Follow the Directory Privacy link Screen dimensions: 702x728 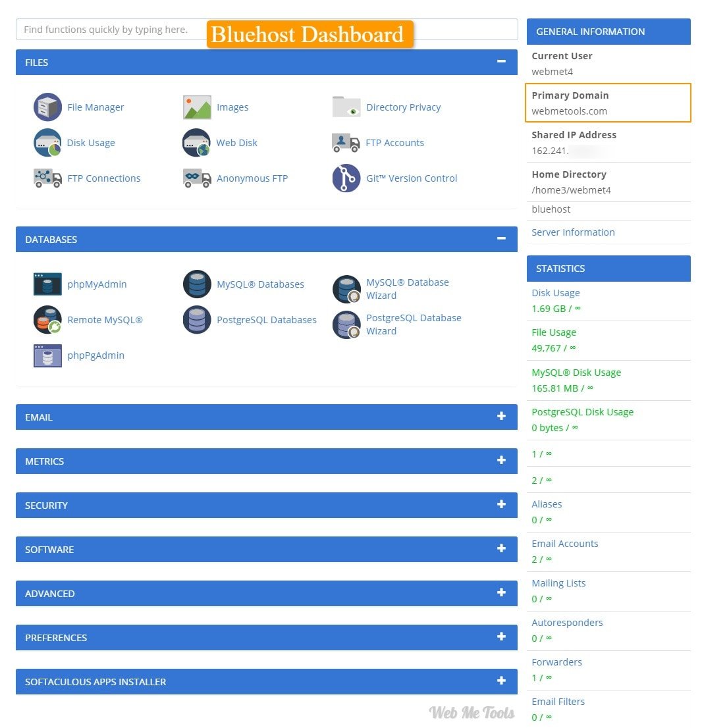(403, 107)
